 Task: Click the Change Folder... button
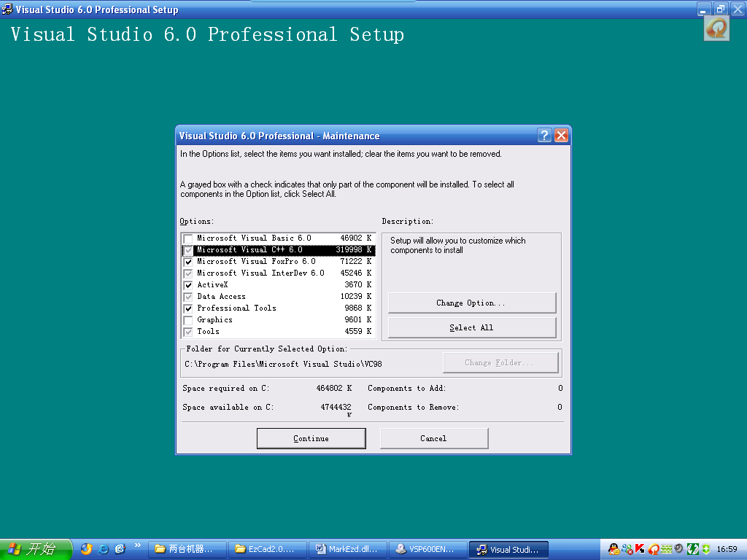[500, 363]
